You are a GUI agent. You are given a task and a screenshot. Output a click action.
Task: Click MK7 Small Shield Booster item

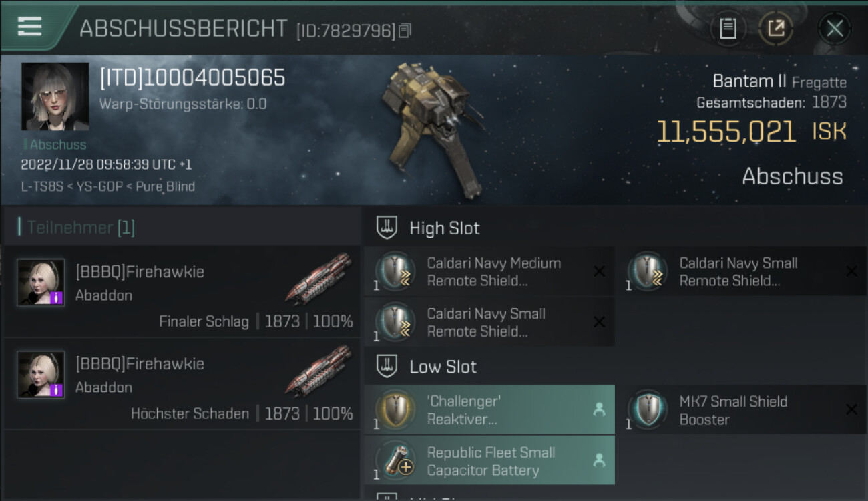point(746,410)
